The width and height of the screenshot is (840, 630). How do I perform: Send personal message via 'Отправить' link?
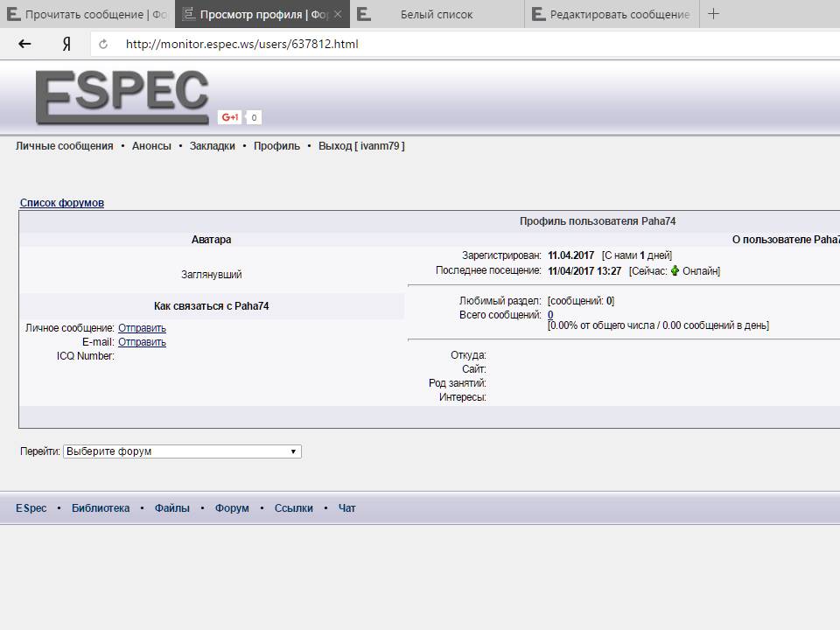click(x=142, y=328)
